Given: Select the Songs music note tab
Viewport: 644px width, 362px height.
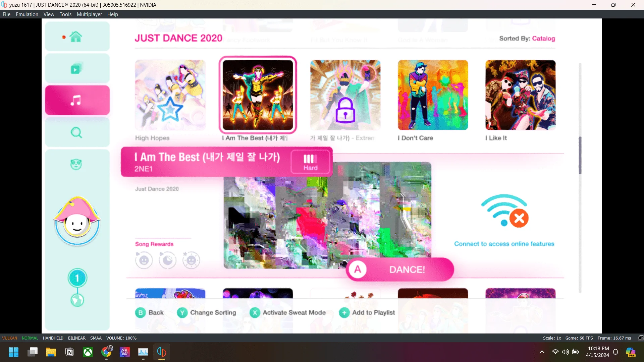Looking at the screenshot, I should [77, 100].
